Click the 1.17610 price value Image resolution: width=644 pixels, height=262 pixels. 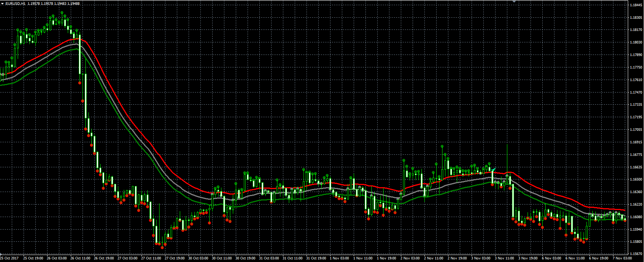point(636,80)
